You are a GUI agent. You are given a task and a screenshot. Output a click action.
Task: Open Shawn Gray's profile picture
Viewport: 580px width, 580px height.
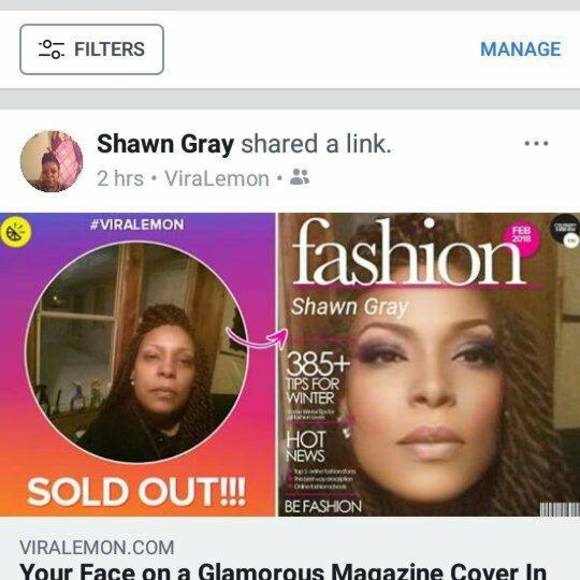pyautogui.click(x=51, y=161)
